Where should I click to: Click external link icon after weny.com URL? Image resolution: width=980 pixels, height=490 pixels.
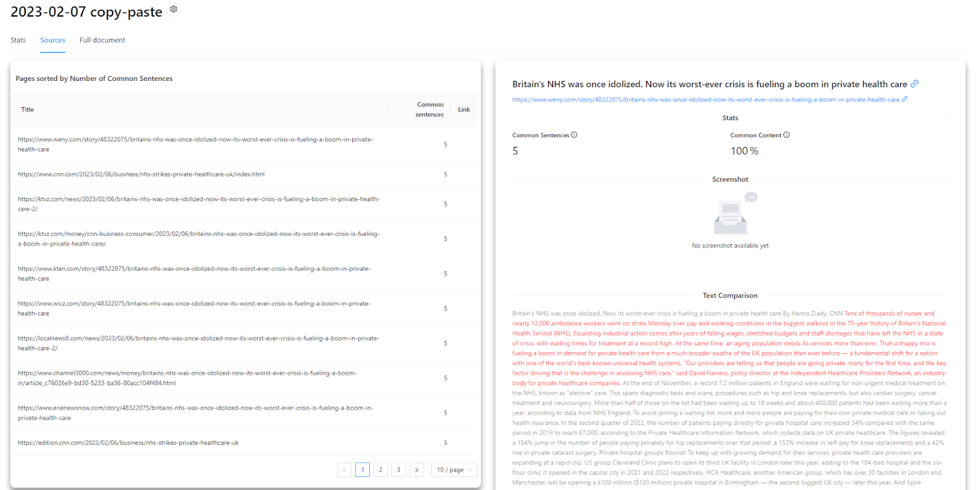[x=905, y=99]
